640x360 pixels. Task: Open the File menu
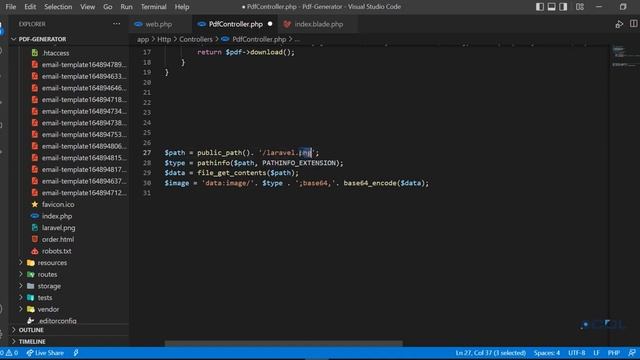(11, 7)
